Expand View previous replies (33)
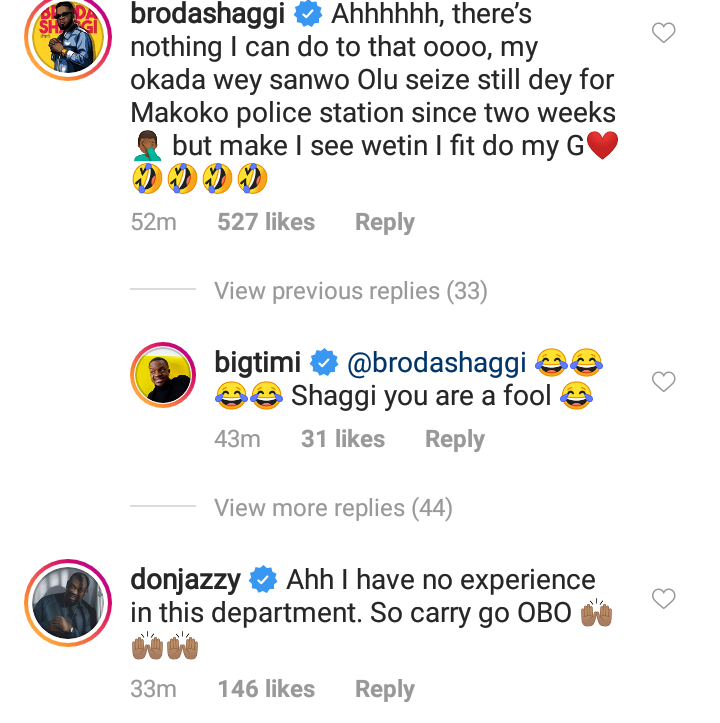 coord(350,291)
